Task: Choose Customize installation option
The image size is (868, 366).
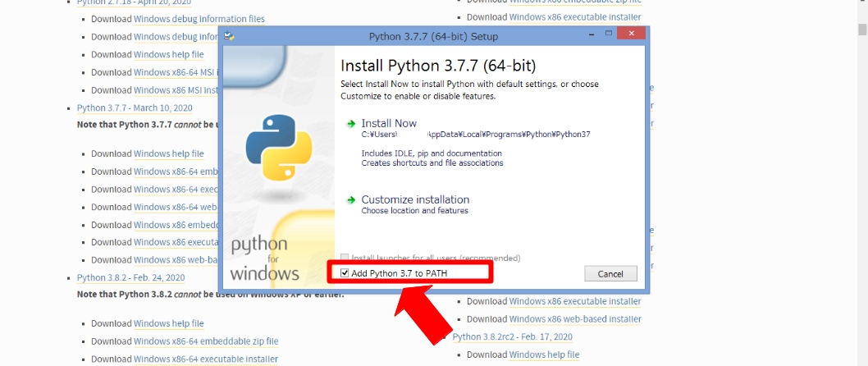Action: point(415,199)
